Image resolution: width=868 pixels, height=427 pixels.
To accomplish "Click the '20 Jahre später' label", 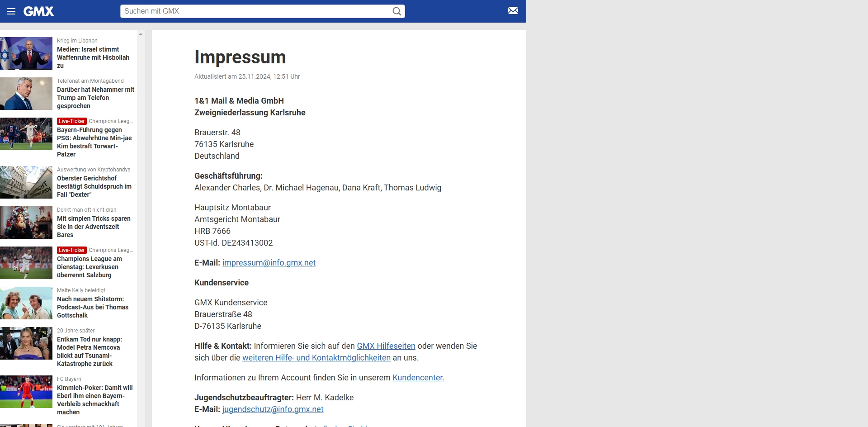I will (76, 331).
